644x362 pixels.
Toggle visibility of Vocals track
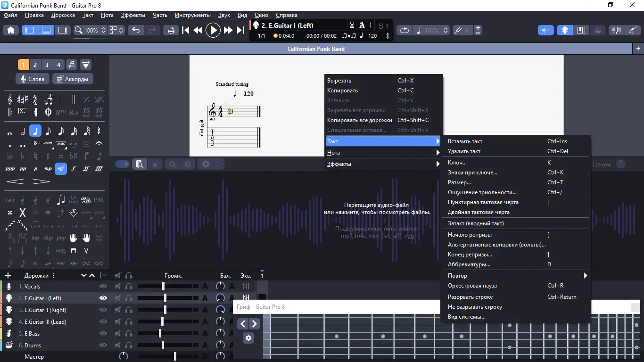click(x=103, y=286)
